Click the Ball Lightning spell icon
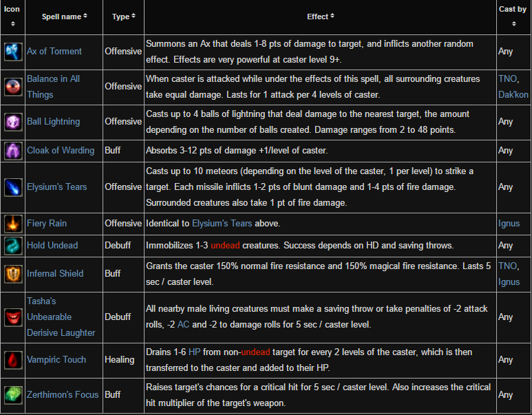 pos(12,122)
